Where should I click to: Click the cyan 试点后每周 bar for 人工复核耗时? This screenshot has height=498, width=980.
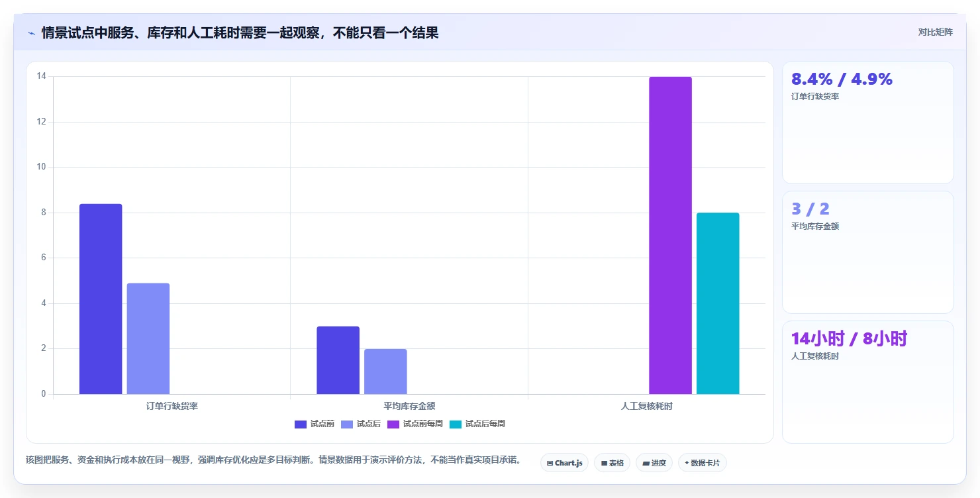pyautogui.click(x=718, y=303)
